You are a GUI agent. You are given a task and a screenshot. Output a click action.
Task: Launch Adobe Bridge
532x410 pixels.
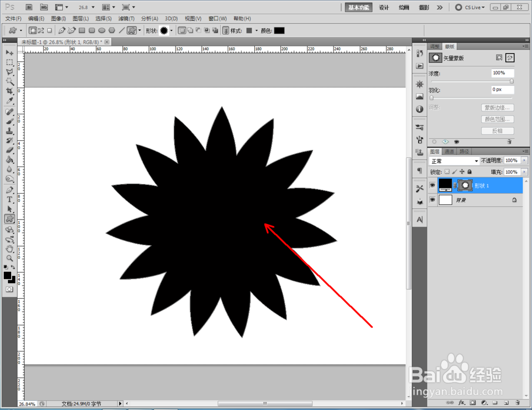click(x=29, y=7)
